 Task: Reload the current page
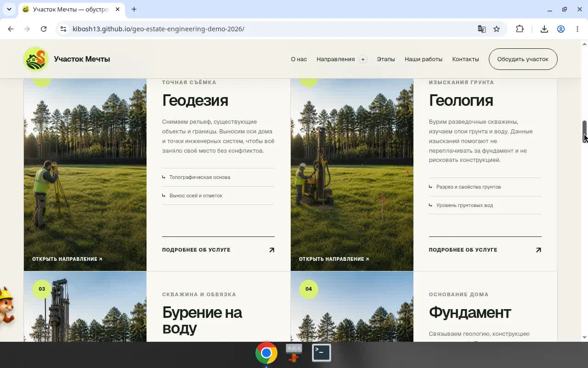pyautogui.click(x=44, y=29)
